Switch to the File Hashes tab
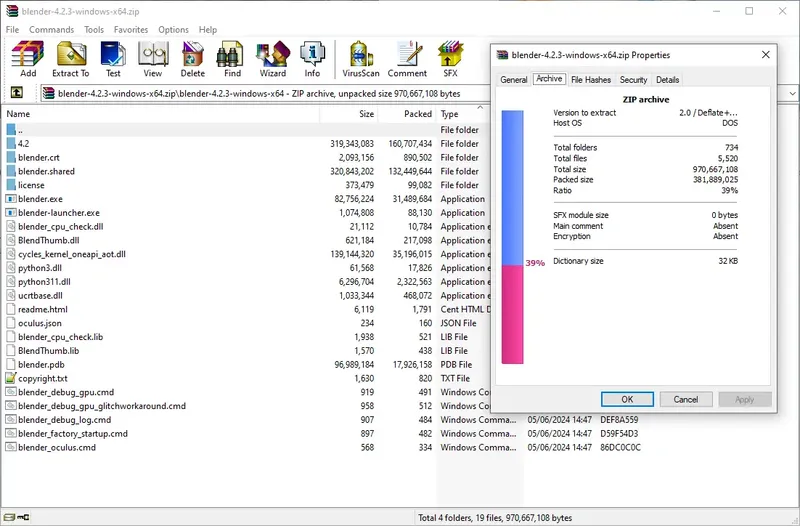Image resolution: width=800 pixels, height=526 pixels. coord(591,80)
